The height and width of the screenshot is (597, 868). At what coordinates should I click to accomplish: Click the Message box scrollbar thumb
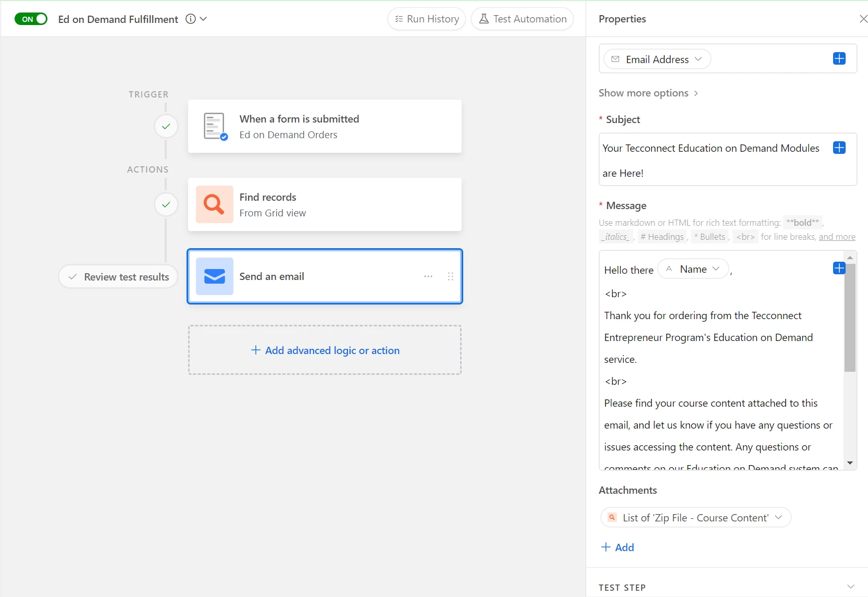tap(850, 318)
